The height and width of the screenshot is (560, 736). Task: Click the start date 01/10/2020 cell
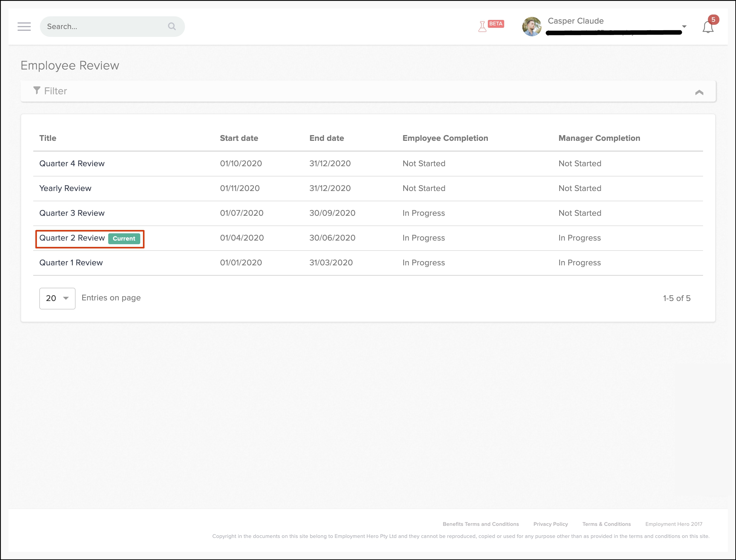[x=241, y=164]
